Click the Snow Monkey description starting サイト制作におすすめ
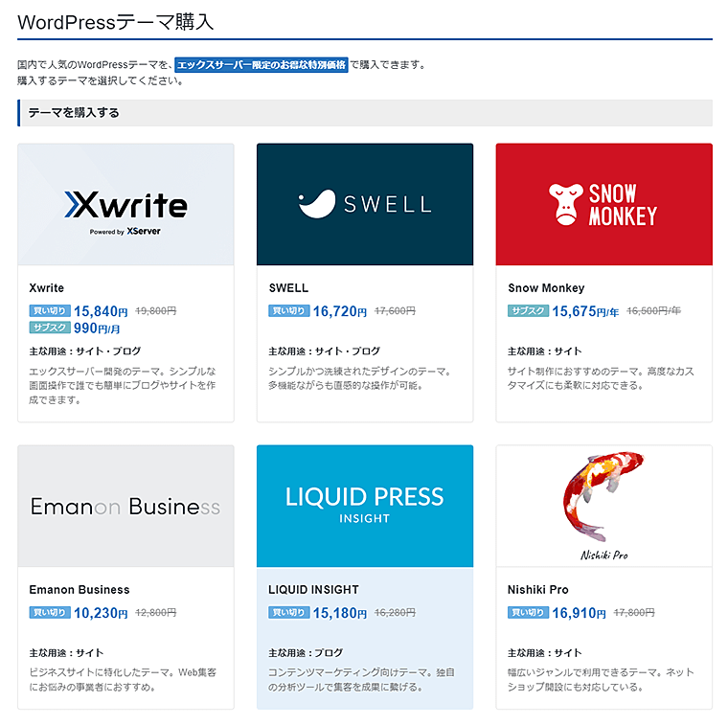The height and width of the screenshot is (725, 728). pyautogui.click(x=601, y=378)
